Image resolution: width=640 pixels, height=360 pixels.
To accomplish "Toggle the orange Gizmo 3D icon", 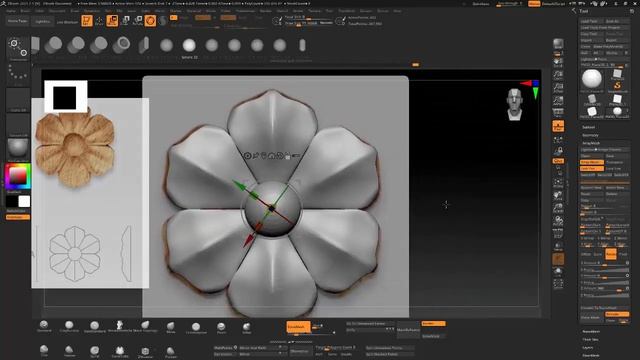I will (150, 20).
